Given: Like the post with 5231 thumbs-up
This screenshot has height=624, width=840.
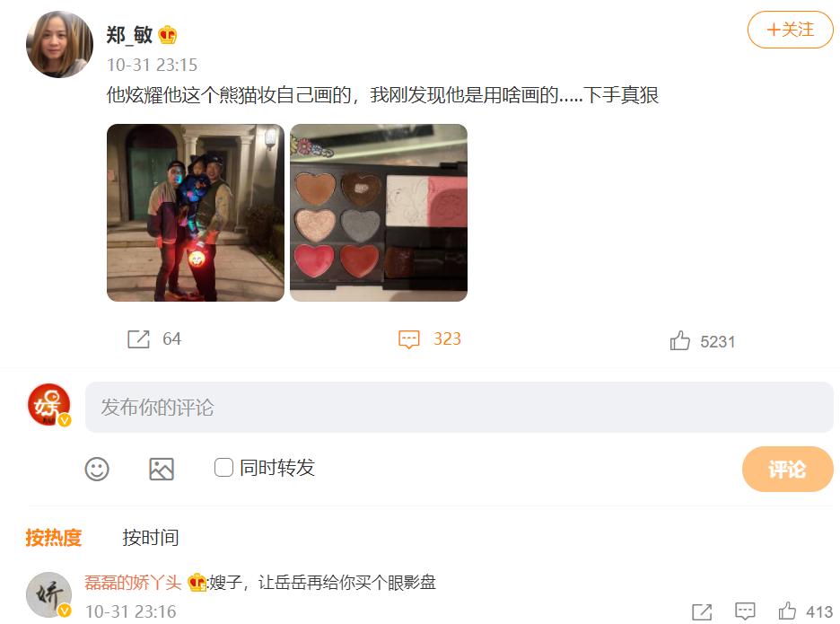Looking at the screenshot, I should click(680, 340).
